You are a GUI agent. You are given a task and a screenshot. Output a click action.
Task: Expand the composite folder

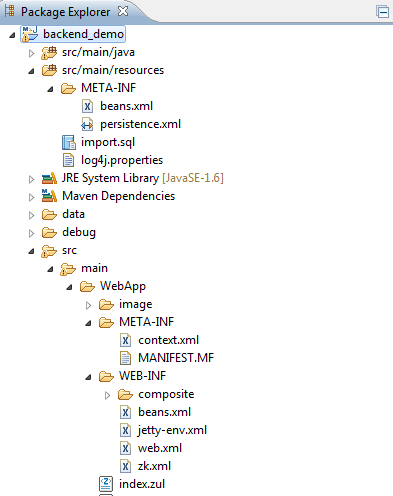coord(107,395)
